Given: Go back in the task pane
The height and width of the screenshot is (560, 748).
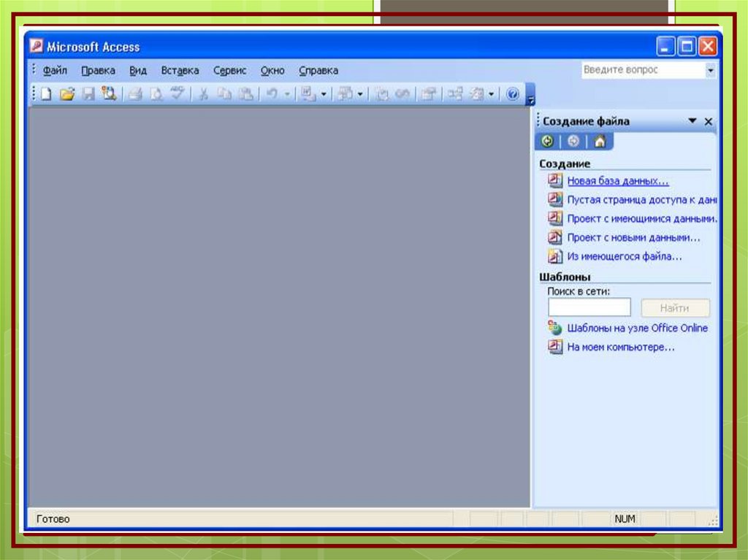Looking at the screenshot, I should point(547,141).
